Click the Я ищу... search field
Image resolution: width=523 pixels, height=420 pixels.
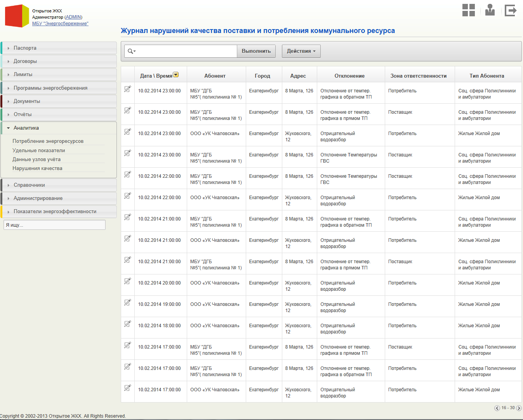pyautogui.click(x=54, y=225)
